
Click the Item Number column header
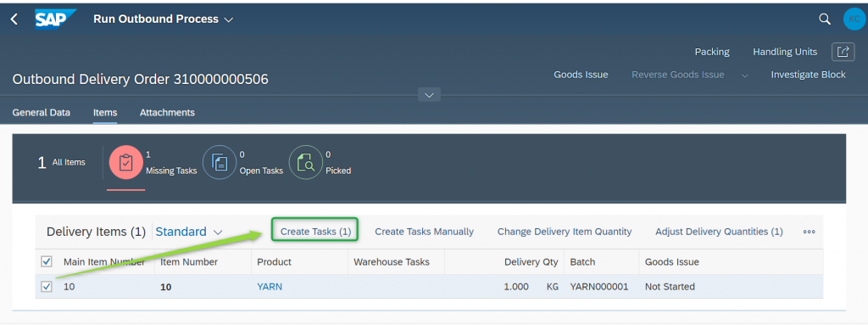(x=189, y=261)
